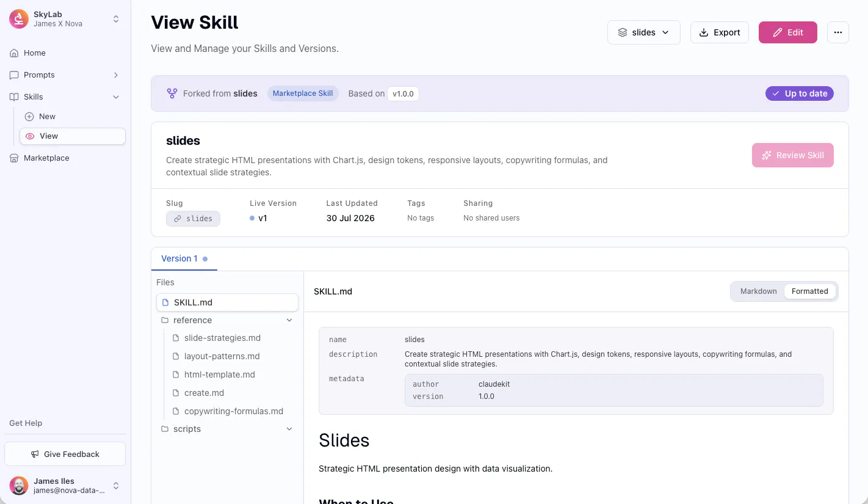Open the three-dots more options button
Viewport: 868px width, 504px height.
click(838, 32)
